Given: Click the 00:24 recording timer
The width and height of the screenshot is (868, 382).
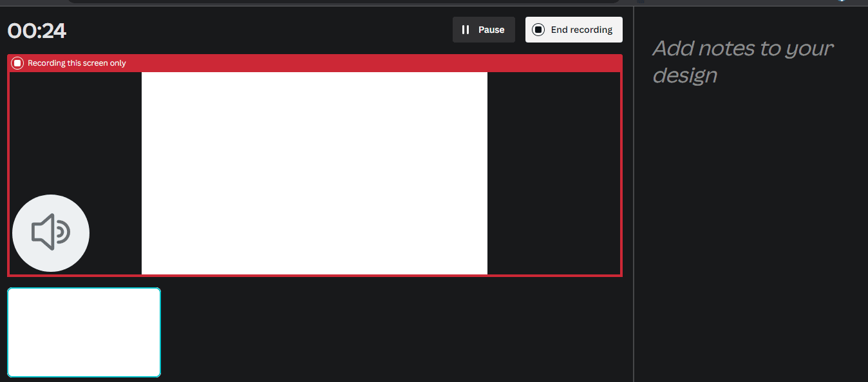Looking at the screenshot, I should point(37,30).
